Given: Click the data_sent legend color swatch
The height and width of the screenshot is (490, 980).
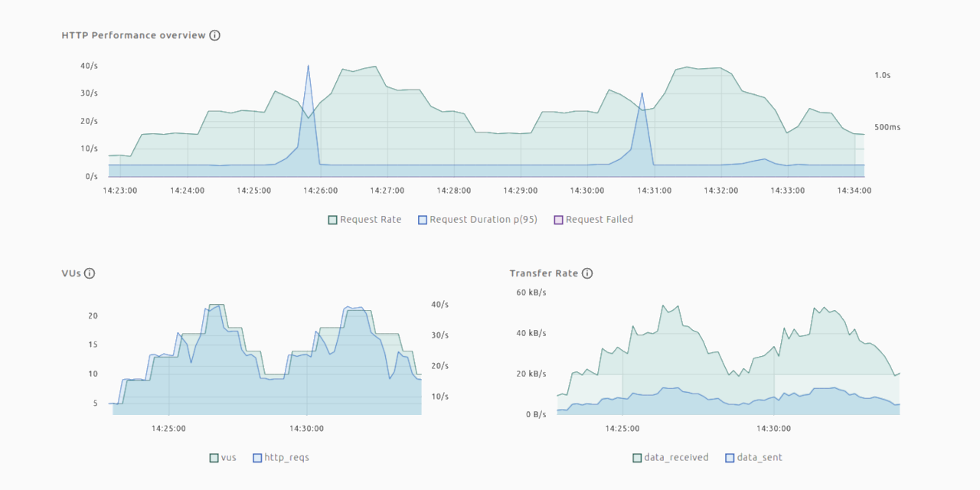Looking at the screenshot, I should tap(730, 458).
